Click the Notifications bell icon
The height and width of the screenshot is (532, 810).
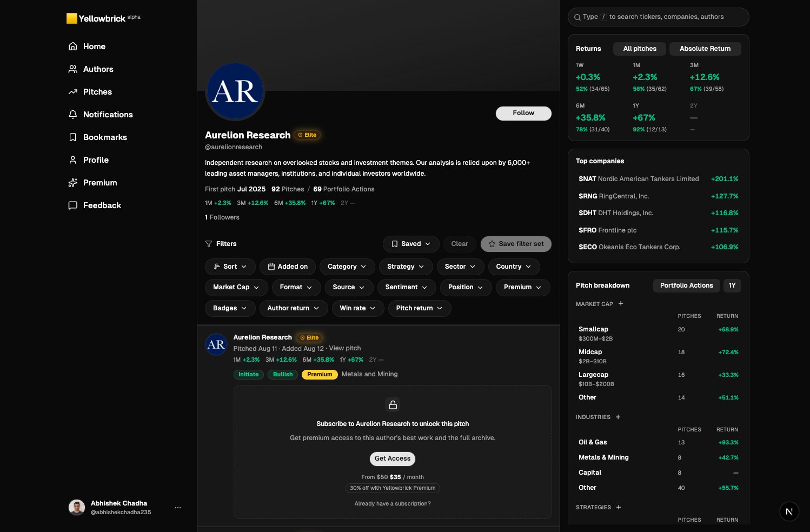[x=73, y=115]
